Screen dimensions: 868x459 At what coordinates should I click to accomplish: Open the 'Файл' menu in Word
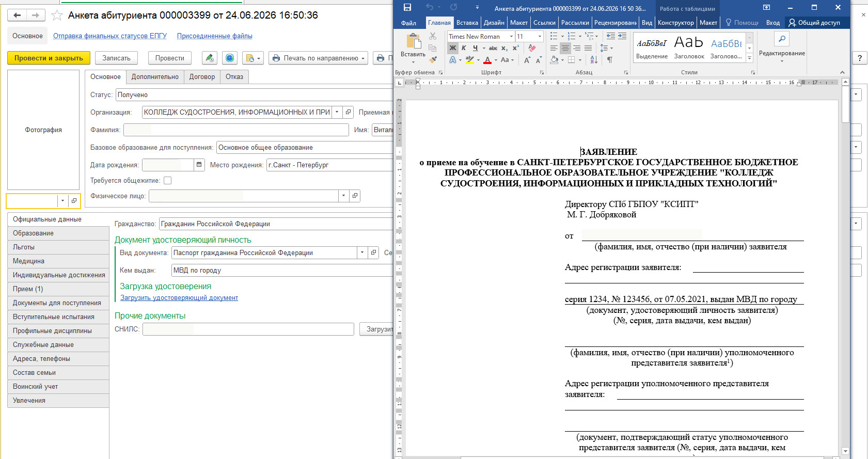click(x=409, y=23)
